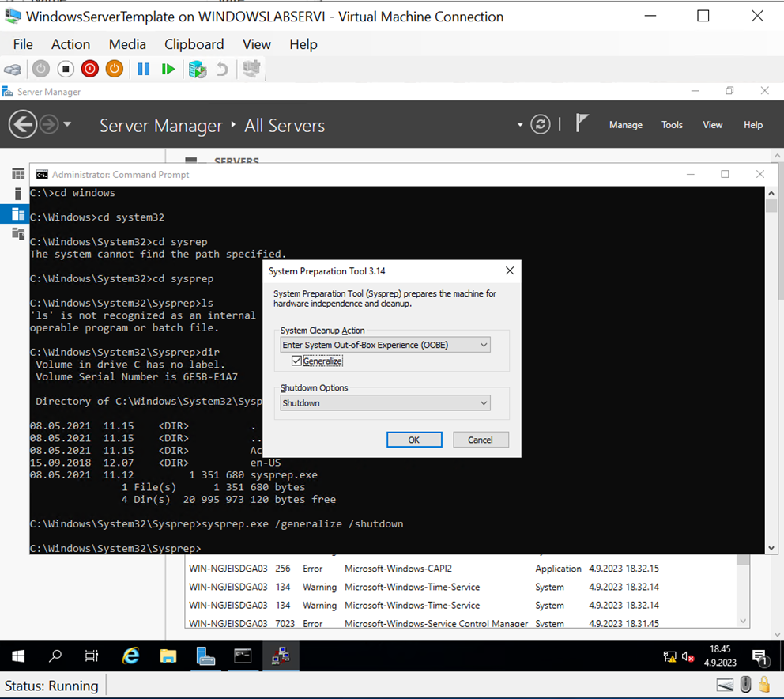The width and height of the screenshot is (784, 699).
Task: Open the Tools menu in Server Manager
Action: tap(672, 124)
